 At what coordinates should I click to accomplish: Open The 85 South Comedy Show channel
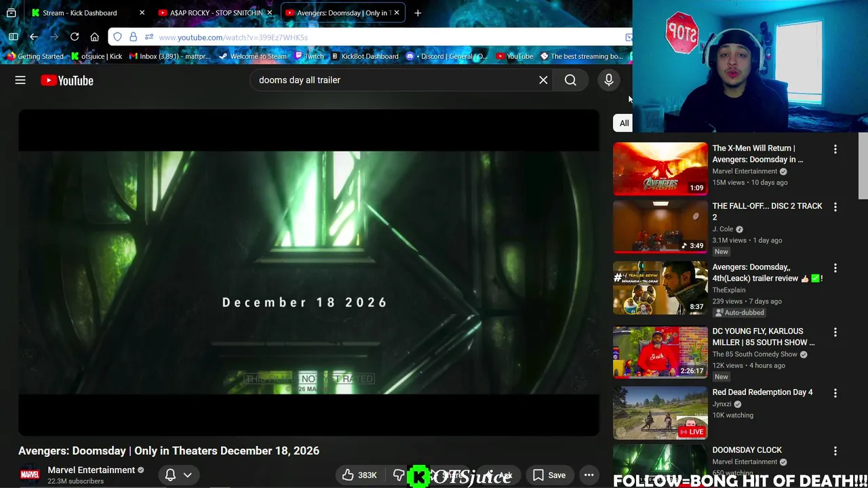coord(755,354)
